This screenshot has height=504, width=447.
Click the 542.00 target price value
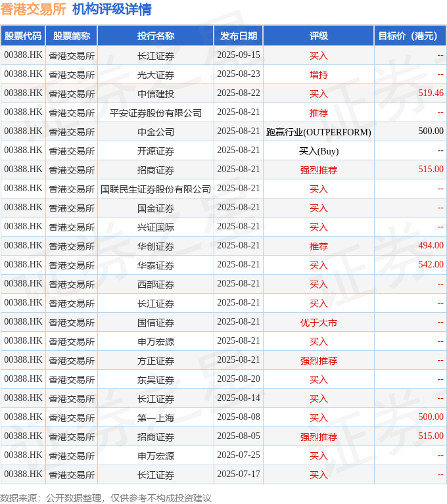(x=431, y=265)
